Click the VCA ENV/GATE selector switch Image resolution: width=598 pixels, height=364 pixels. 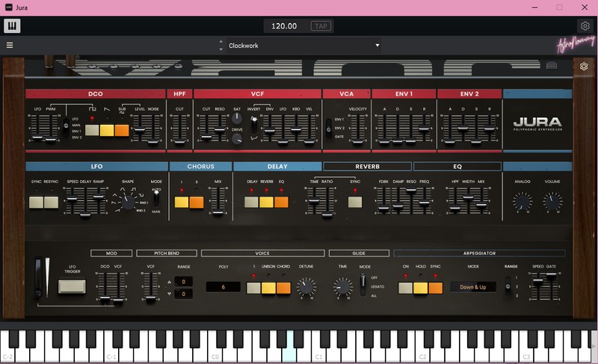pos(329,128)
